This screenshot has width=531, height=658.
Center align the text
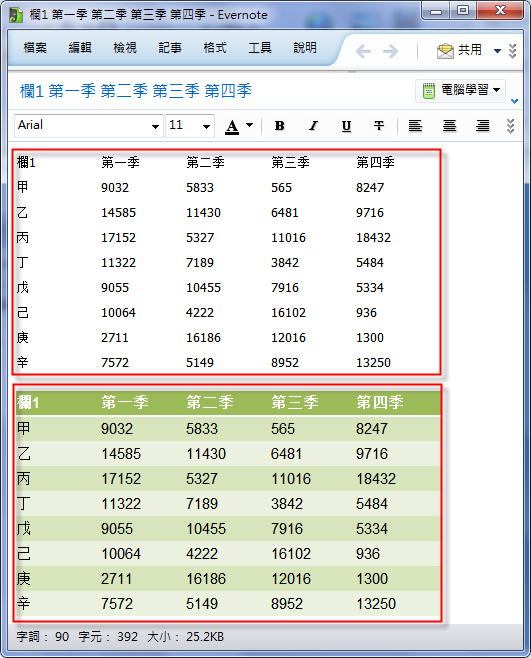pyautogui.click(x=449, y=126)
